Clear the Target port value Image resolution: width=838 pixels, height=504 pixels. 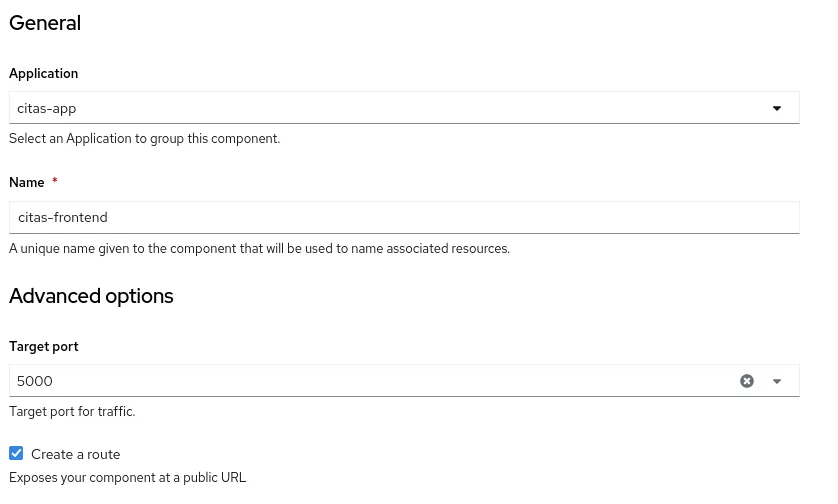point(747,381)
